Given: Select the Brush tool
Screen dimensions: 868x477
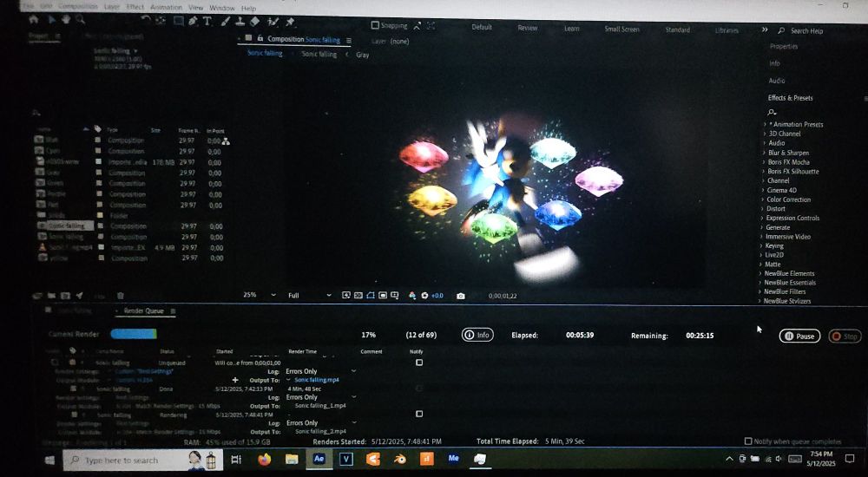Looking at the screenshot, I should coord(226,21).
